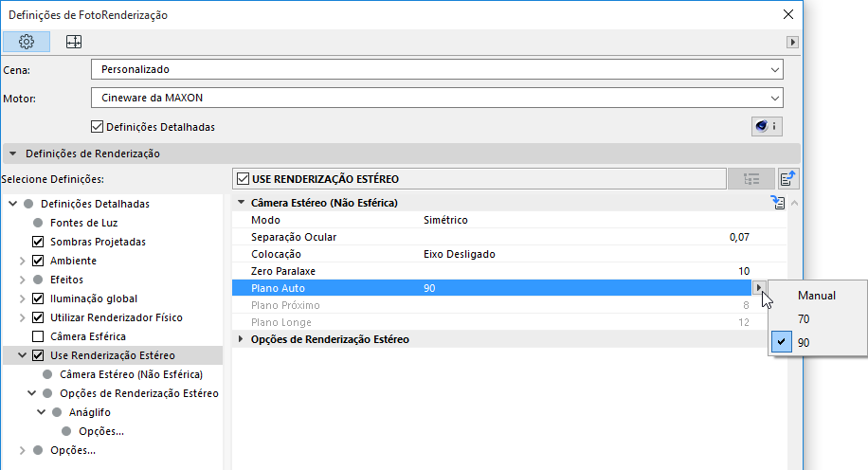Switch to the size/frame settings tab icon

(x=74, y=42)
